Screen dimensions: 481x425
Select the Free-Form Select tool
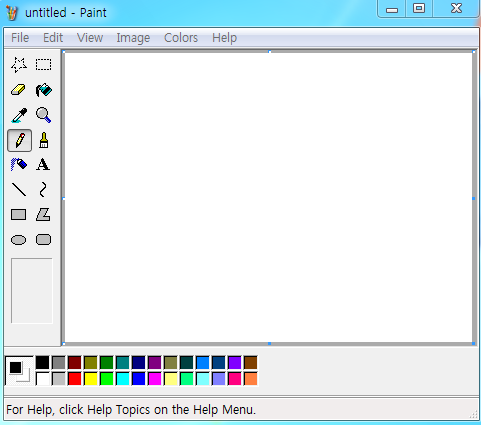[x=19, y=65]
